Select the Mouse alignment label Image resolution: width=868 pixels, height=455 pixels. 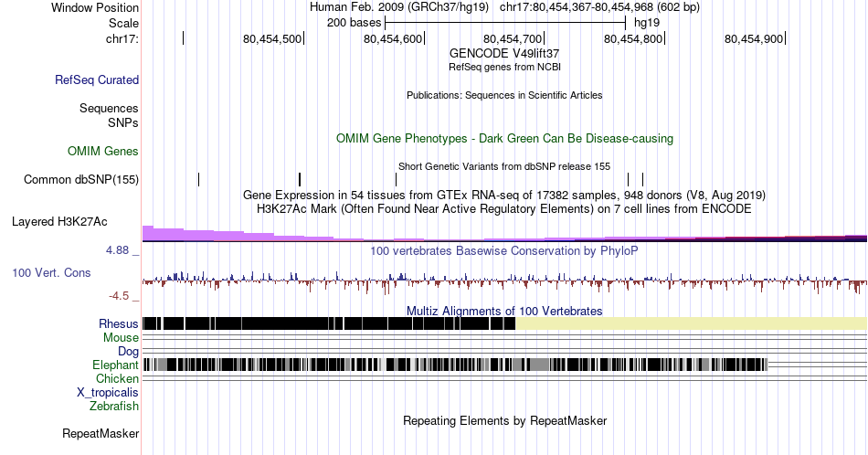(121, 337)
